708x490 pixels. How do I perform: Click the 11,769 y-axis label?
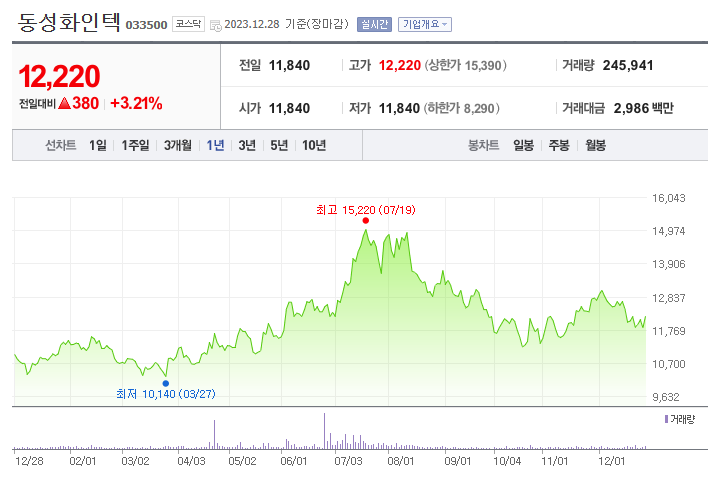click(x=669, y=331)
